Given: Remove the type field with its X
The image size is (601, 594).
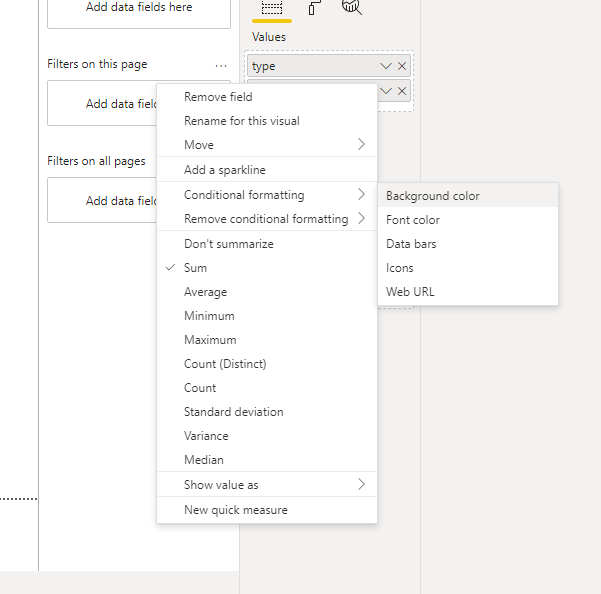Looking at the screenshot, I should (402, 66).
